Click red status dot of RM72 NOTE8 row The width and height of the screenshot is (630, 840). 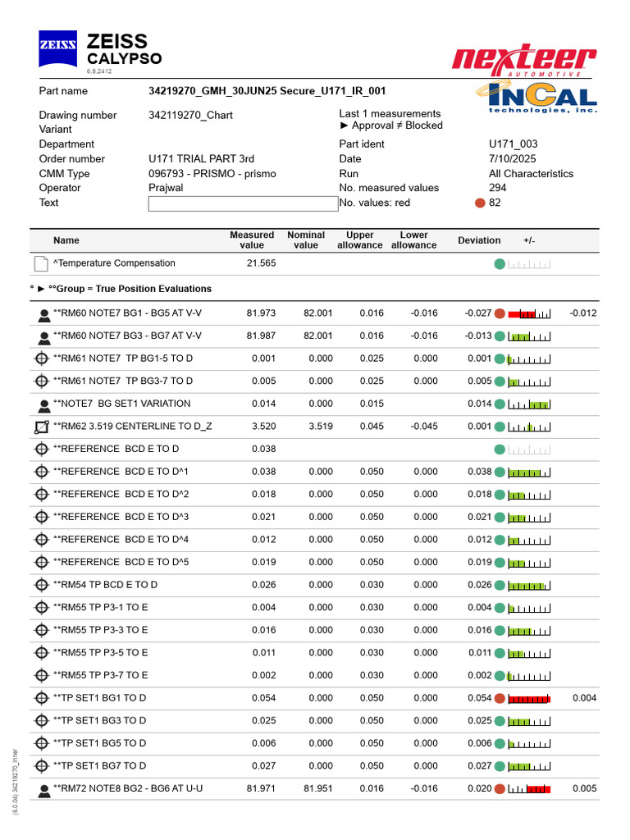click(500, 788)
